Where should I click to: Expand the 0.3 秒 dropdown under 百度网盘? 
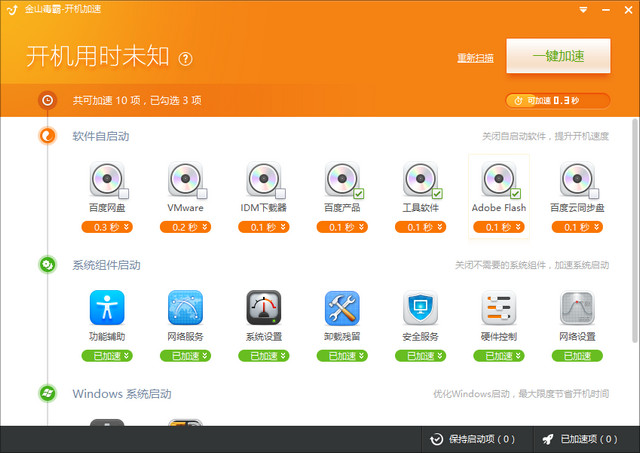(x=107, y=227)
